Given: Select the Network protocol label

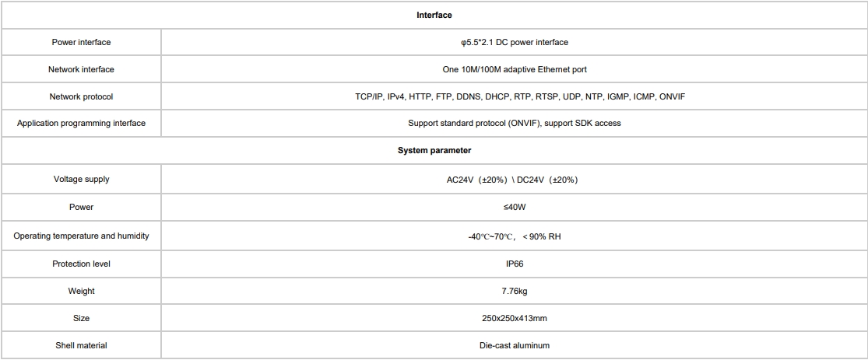Looking at the screenshot, I should click(81, 96).
